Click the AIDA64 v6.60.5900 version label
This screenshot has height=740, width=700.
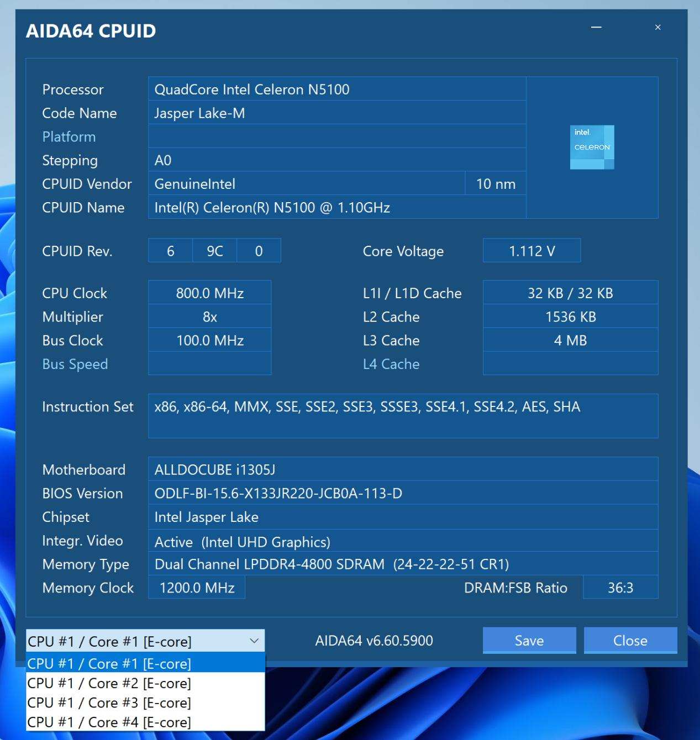click(x=374, y=641)
